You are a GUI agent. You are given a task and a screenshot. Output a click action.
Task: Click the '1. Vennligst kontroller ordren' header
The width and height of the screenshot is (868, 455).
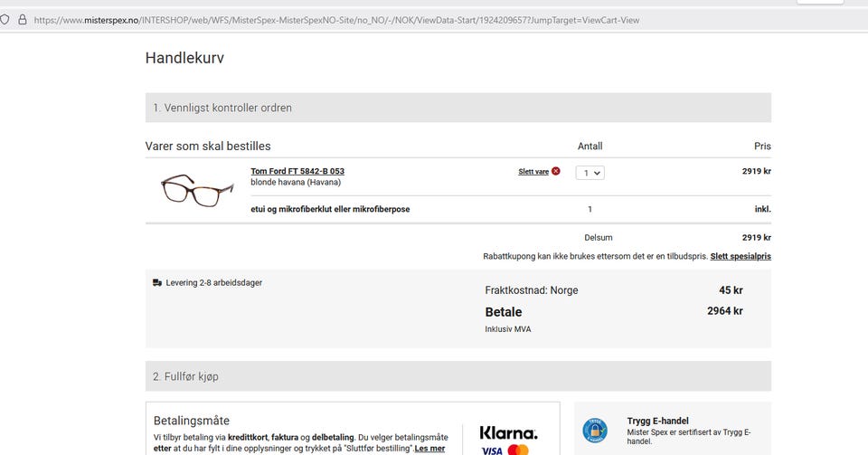[x=458, y=108]
